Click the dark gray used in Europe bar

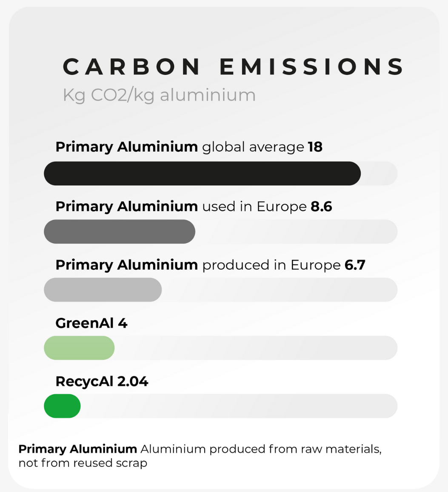tap(120, 232)
